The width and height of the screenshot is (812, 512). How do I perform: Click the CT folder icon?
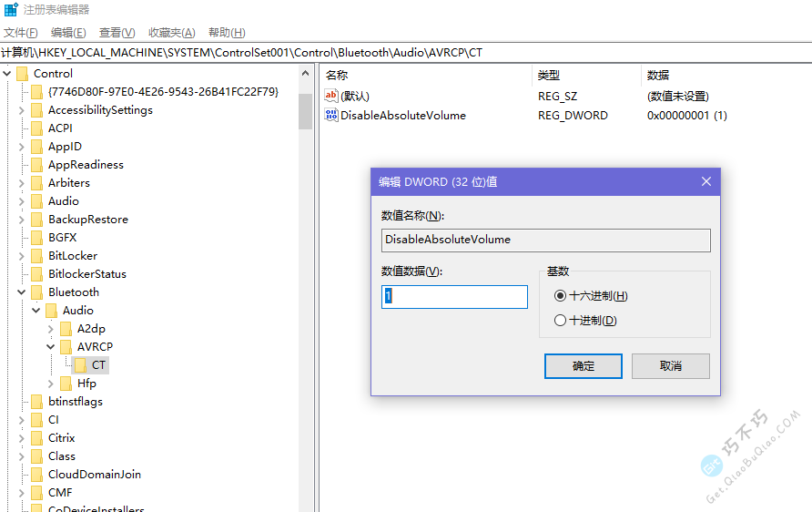click(80, 365)
